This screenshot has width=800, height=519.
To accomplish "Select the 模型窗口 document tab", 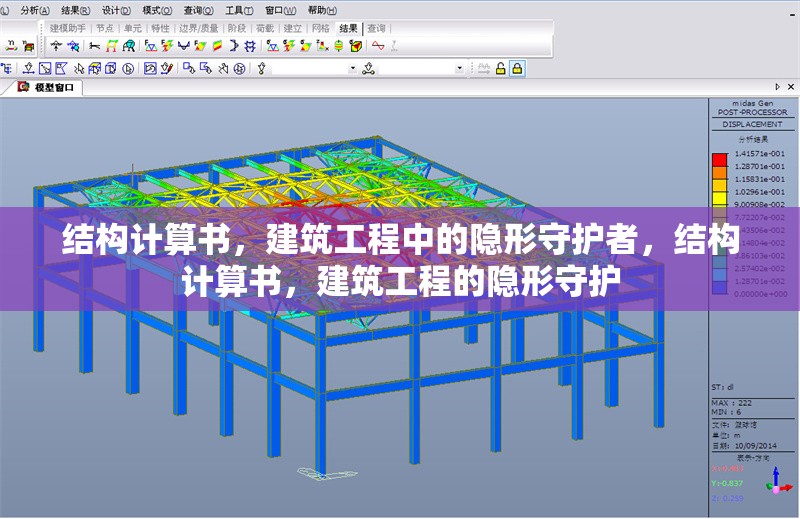I will (53, 88).
